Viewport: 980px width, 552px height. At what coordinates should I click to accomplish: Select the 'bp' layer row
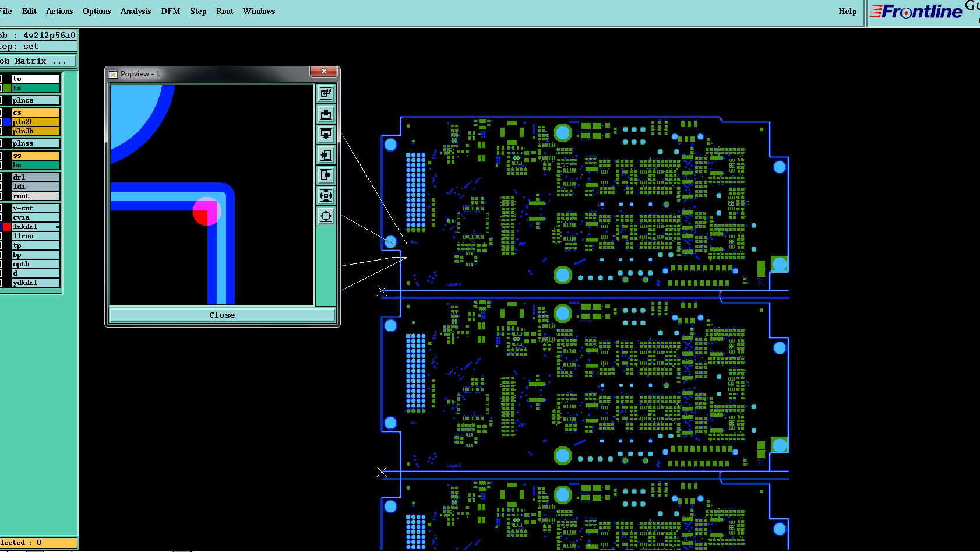36,255
